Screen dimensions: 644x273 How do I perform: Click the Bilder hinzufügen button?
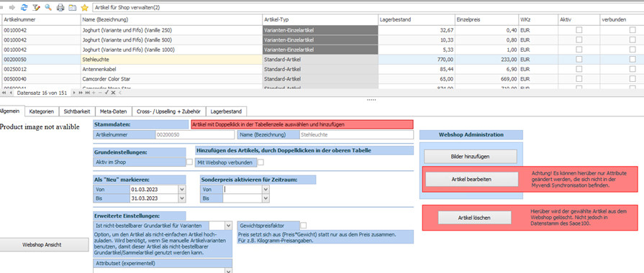(x=471, y=157)
